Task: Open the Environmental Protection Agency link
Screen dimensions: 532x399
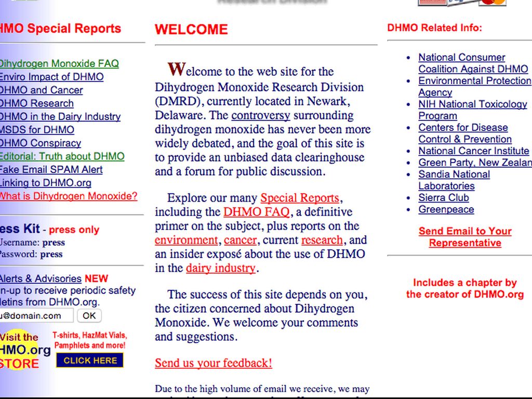Action: coord(475,87)
